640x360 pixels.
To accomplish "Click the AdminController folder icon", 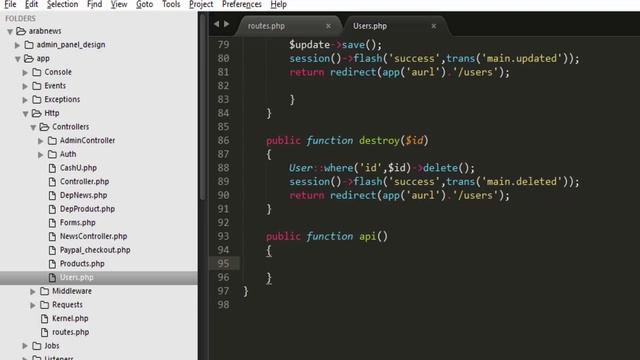I will [52, 140].
